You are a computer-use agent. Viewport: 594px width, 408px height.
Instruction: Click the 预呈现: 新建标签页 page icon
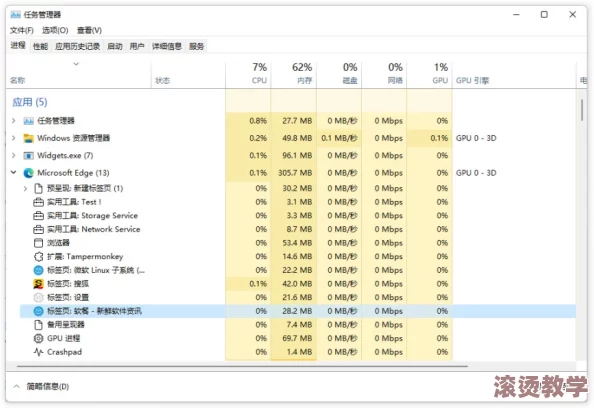(x=38, y=188)
